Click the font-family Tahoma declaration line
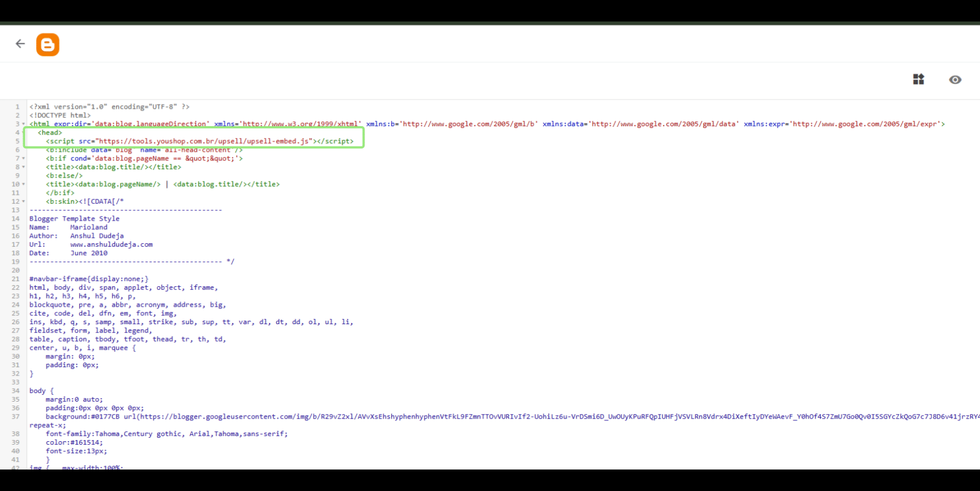This screenshot has height=491, width=980. pos(167,434)
